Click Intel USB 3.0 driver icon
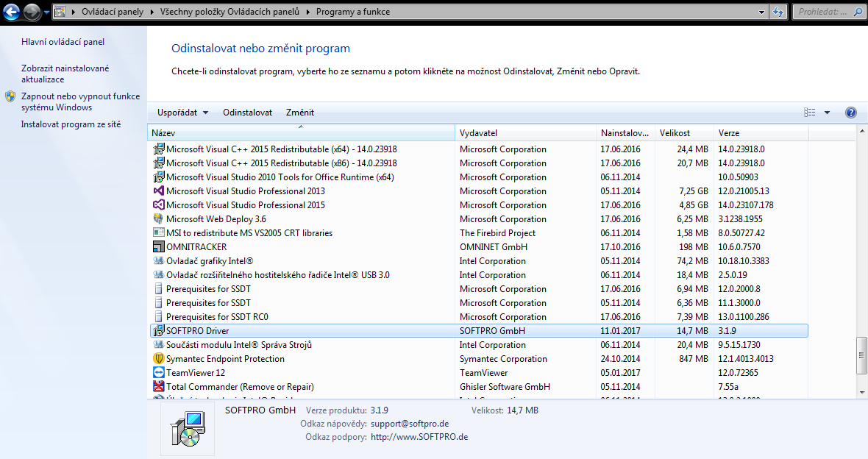 pos(158,274)
